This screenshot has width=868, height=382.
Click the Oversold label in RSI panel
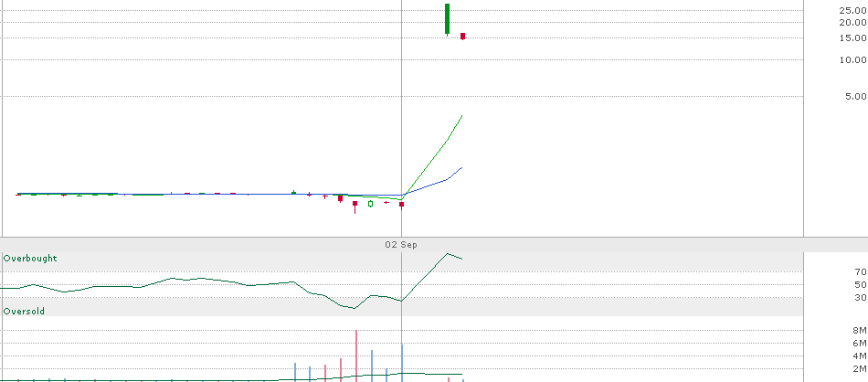click(x=24, y=311)
